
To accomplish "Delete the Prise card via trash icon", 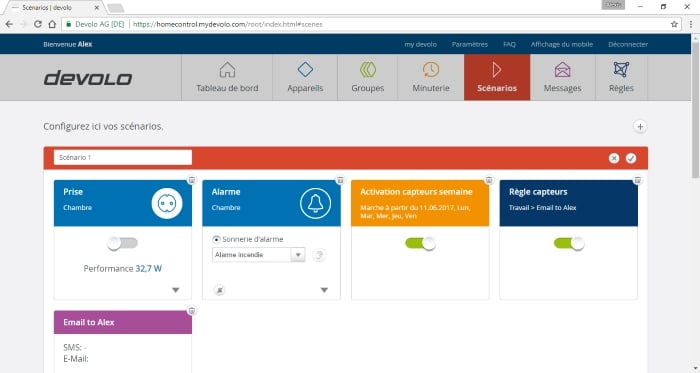I will coord(192,180).
